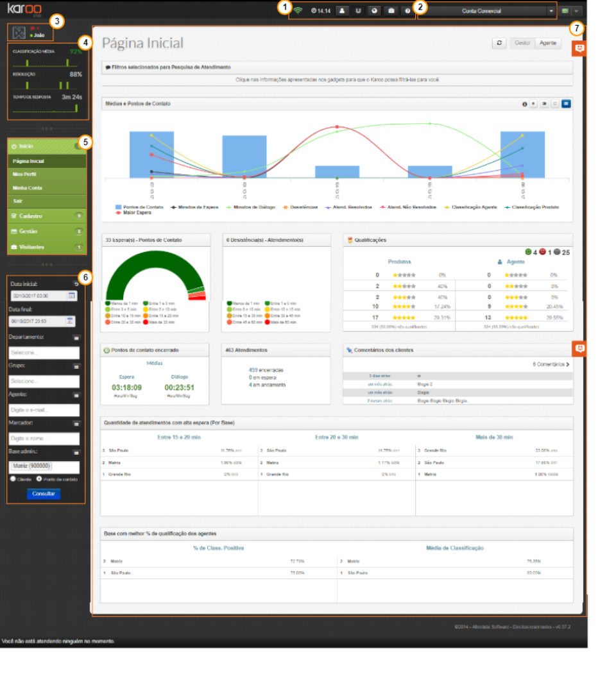Click the Base admin list icon
This screenshot has height=676, width=616.
tap(76, 453)
